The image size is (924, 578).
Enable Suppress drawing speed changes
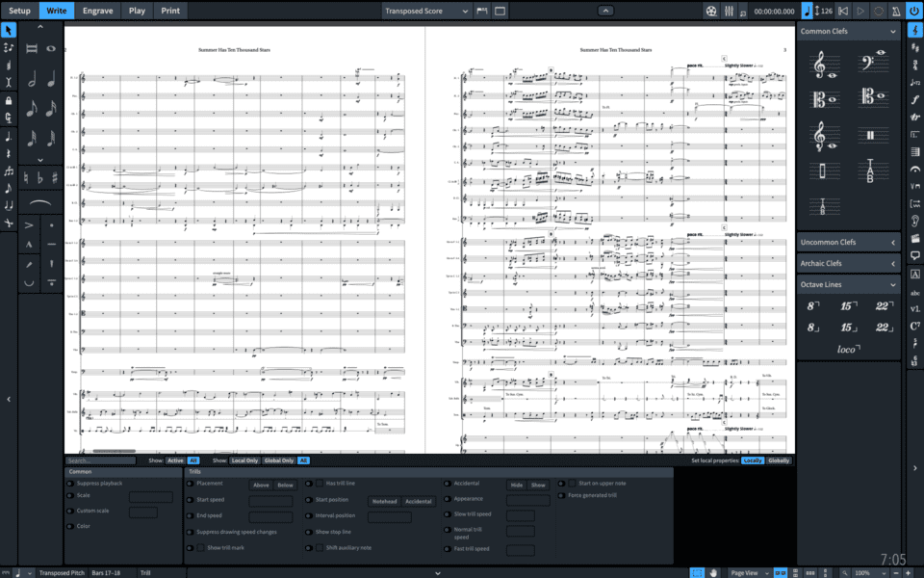click(x=191, y=531)
